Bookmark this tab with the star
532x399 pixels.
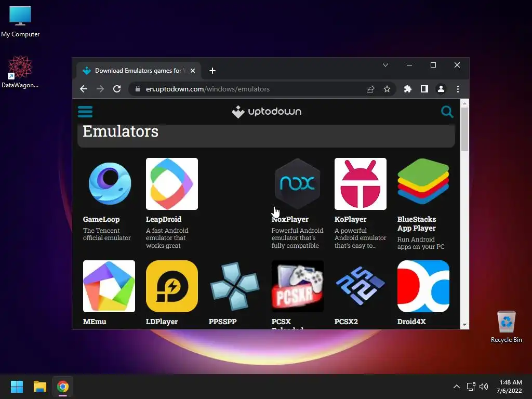[387, 89]
